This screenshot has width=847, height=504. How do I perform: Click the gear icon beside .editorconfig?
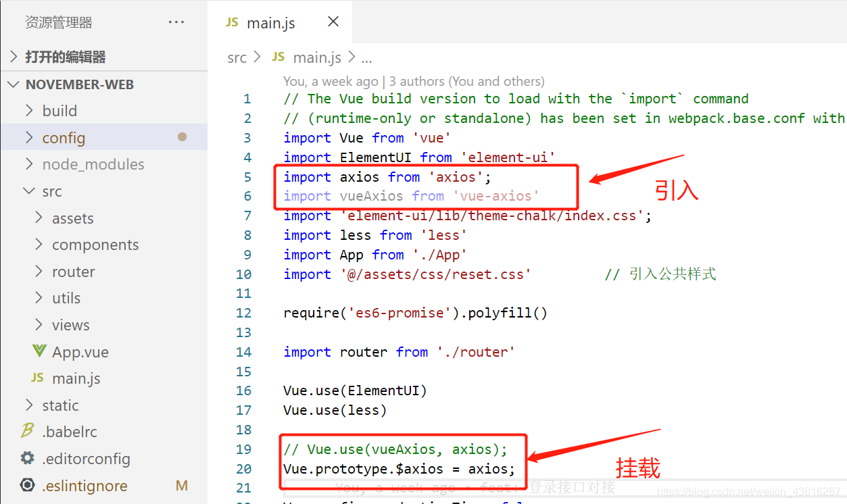pos(28,458)
